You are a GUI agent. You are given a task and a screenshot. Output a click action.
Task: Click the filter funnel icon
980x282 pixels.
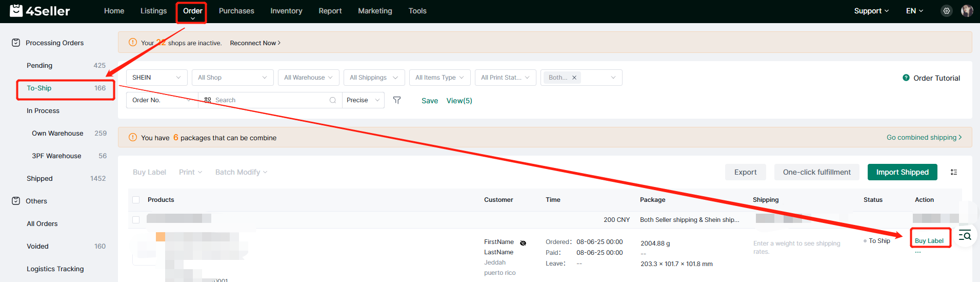coord(396,100)
